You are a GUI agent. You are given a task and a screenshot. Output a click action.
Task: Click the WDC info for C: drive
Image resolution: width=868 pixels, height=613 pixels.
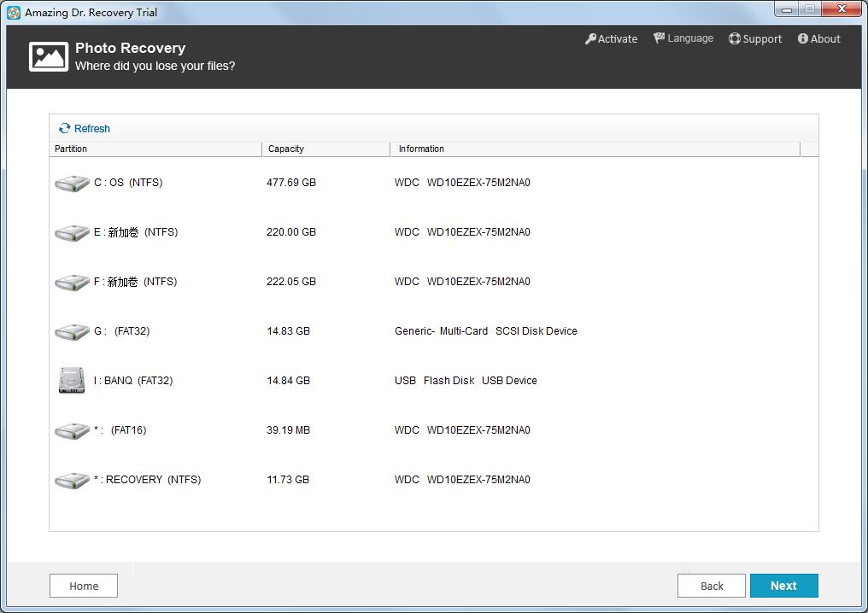pyautogui.click(x=462, y=183)
